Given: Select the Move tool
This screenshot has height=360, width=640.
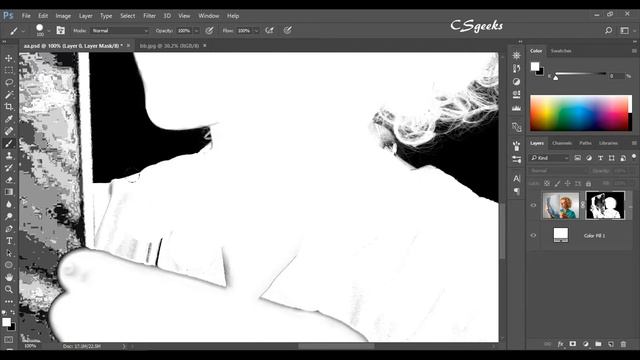Looking at the screenshot, I should tap(9, 58).
